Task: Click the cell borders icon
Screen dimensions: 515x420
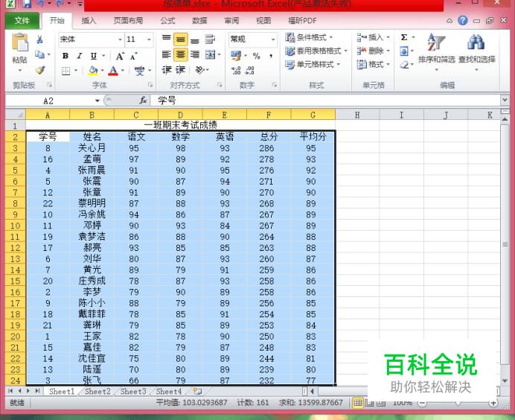Action: coord(66,71)
